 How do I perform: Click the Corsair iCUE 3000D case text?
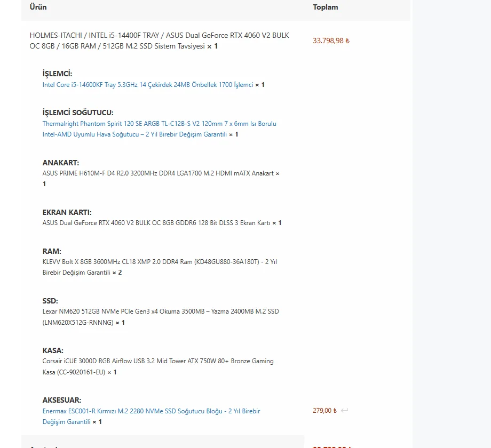(x=158, y=366)
